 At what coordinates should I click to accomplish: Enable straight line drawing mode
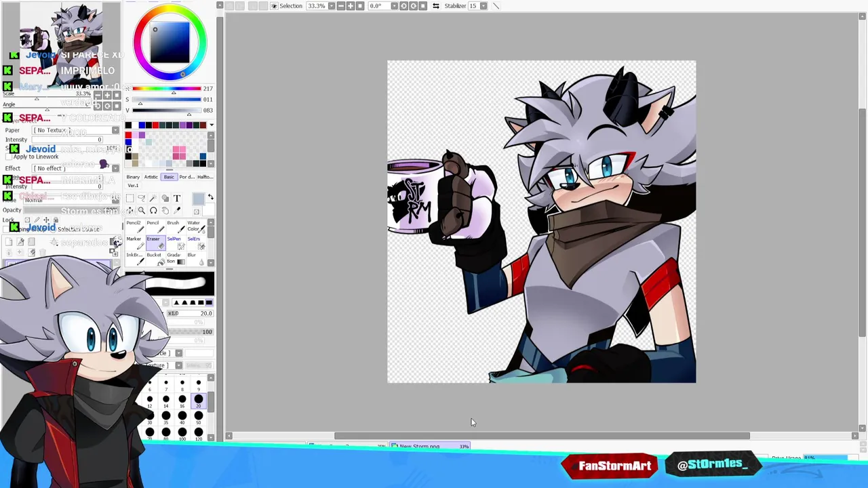pyautogui.click(x=496, y=5)
